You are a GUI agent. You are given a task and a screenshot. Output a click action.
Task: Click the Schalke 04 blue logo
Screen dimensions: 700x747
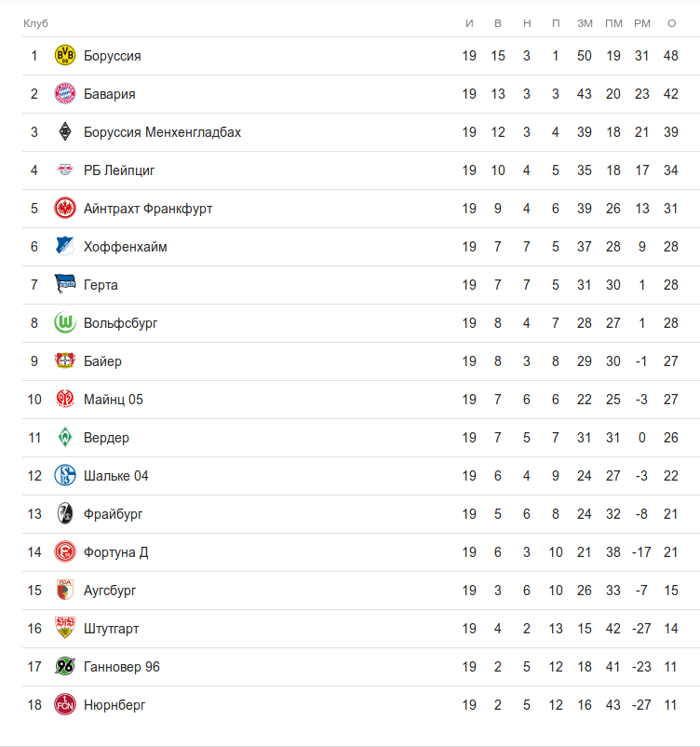[65, 476]
